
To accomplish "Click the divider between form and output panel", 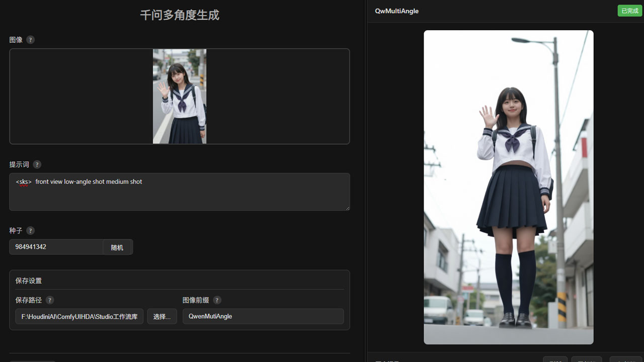I will point(366,181).
